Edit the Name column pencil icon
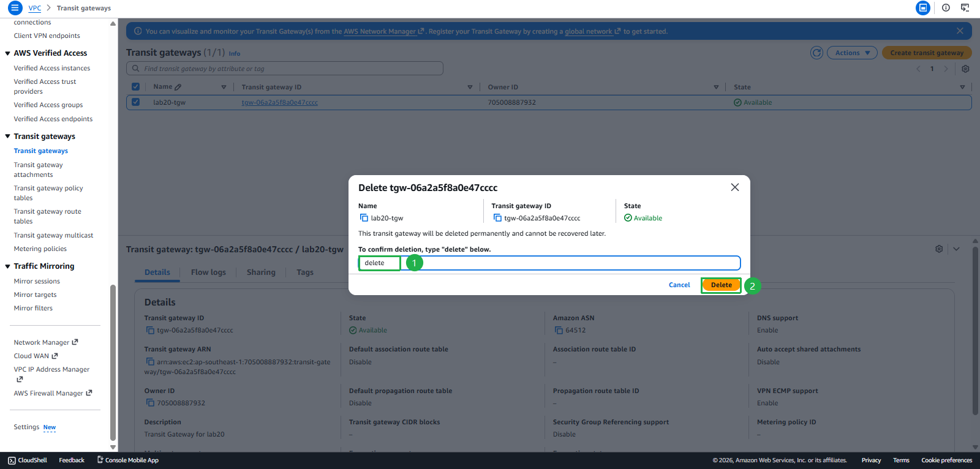Image resolution: width=980 pixels, height=469 pixels. point(178,87)
